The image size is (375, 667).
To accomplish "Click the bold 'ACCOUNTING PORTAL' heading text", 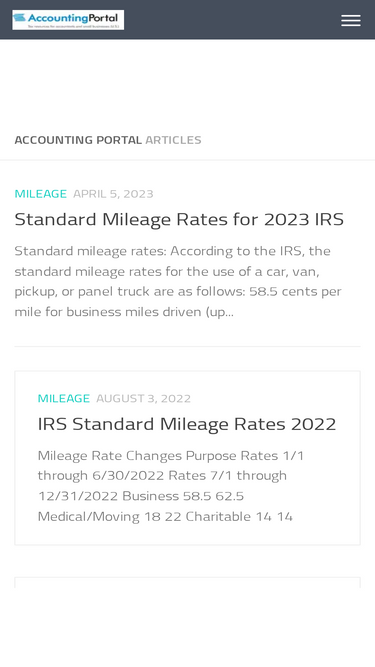I will 78,140.
